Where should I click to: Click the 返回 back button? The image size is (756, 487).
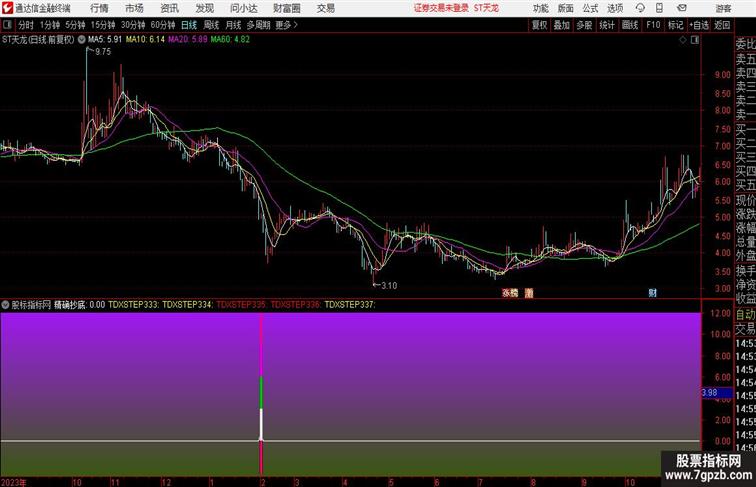[x=722, y=25]
